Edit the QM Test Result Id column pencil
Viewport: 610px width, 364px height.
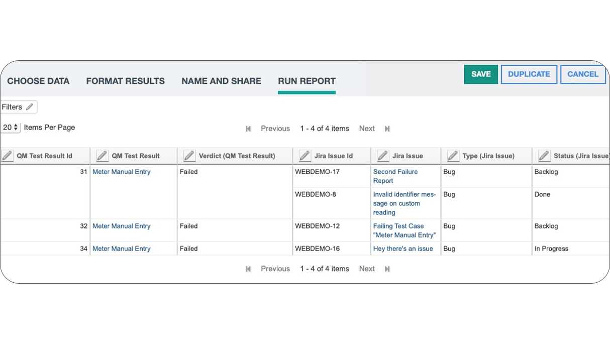7,156
